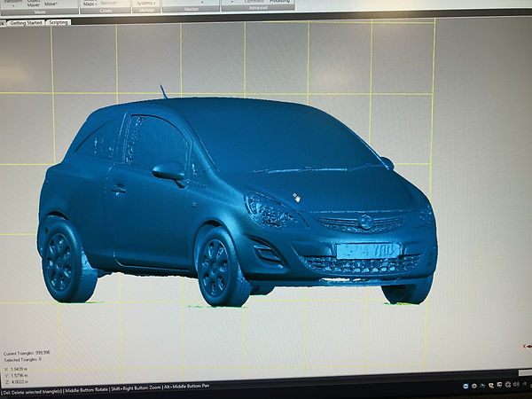Expand the Maps dropdown in Colors group
This screenshot has height=399, width=532.
coord(90,4)
